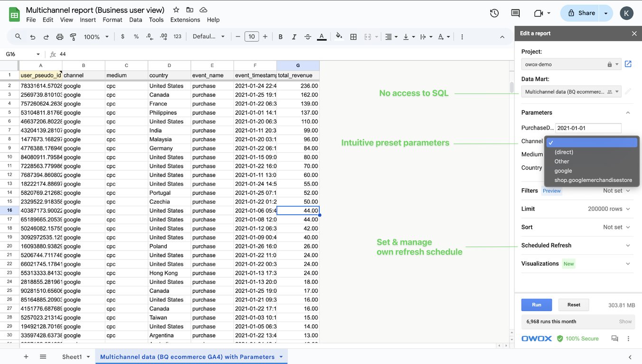The image size is (642, 364).
Task: Undo the last action
Action: pos(32,36)
